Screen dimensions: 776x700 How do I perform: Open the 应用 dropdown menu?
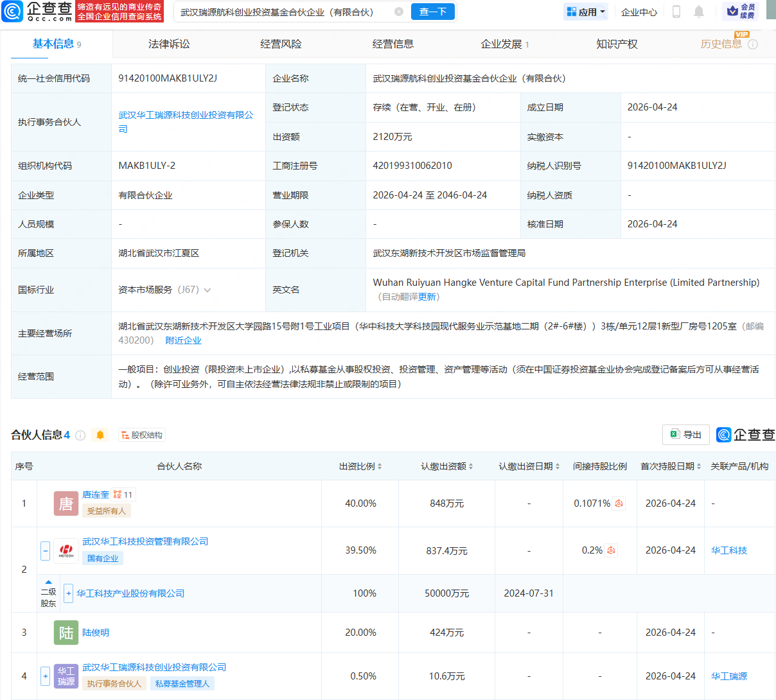pyautogui.click(x=585, y=12)
